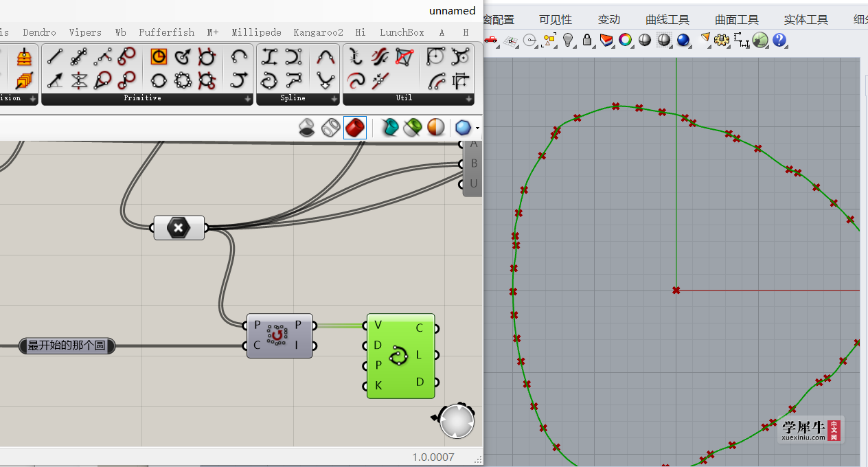Click the version number 1.0.0007 in status bar
Viewport: 868px width, 467px height.
click(433, 457)
